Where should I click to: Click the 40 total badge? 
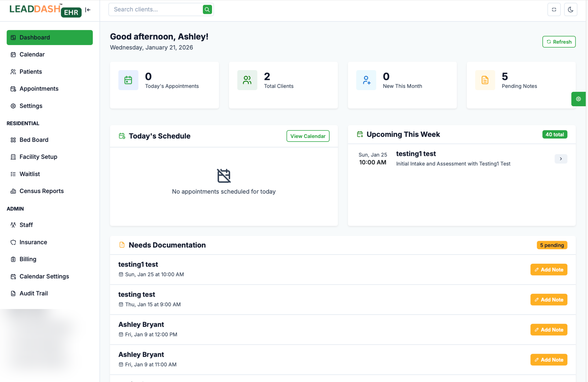pyautogui.click(x=554, y=134)
